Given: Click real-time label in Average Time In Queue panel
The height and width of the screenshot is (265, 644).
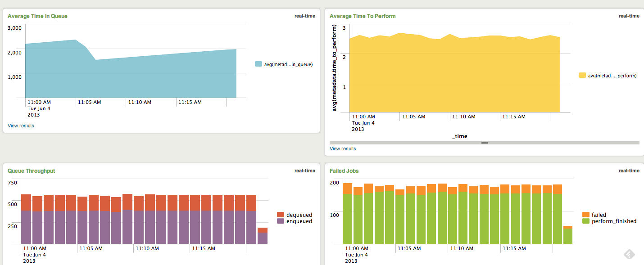Looking at the screenshot, I should 305,16.
